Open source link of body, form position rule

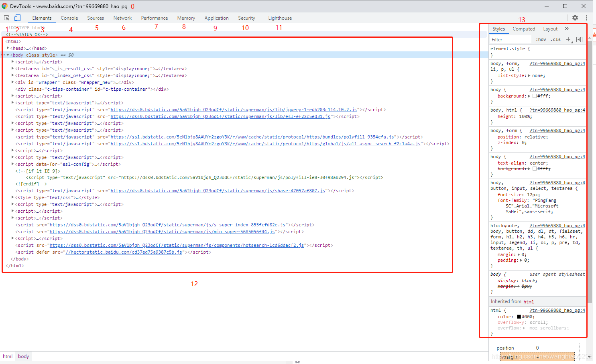coord(557,130)
